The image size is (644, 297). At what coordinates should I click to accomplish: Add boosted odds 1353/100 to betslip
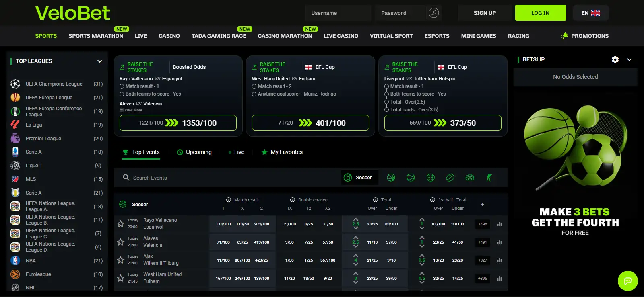click(178, 123)
